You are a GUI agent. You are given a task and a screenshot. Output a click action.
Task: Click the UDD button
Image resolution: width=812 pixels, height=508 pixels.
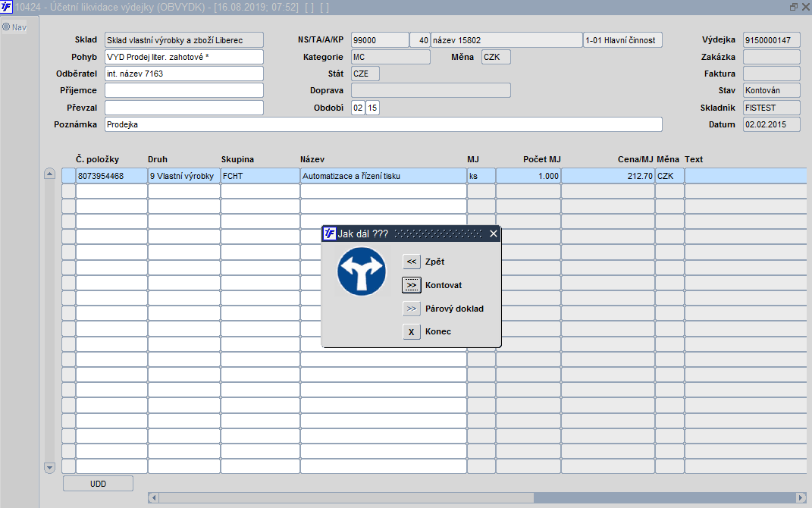98,484
